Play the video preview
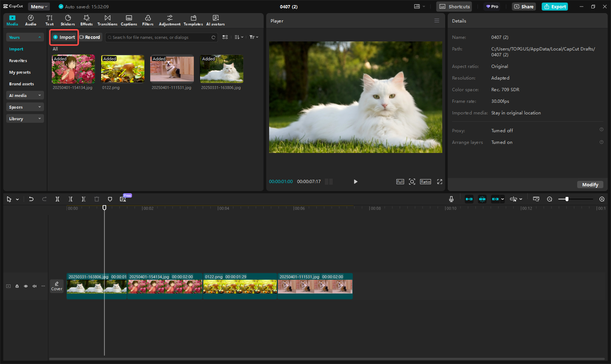The width and height of the screenshot is (611, 364). click(x=355, y=182)
